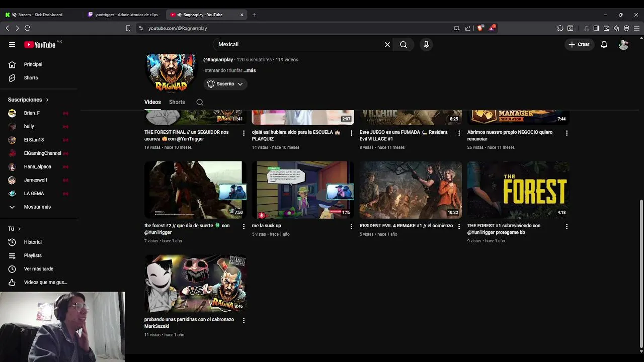
Task: Open options for the forest #2 video
Action: pos(244,227)
